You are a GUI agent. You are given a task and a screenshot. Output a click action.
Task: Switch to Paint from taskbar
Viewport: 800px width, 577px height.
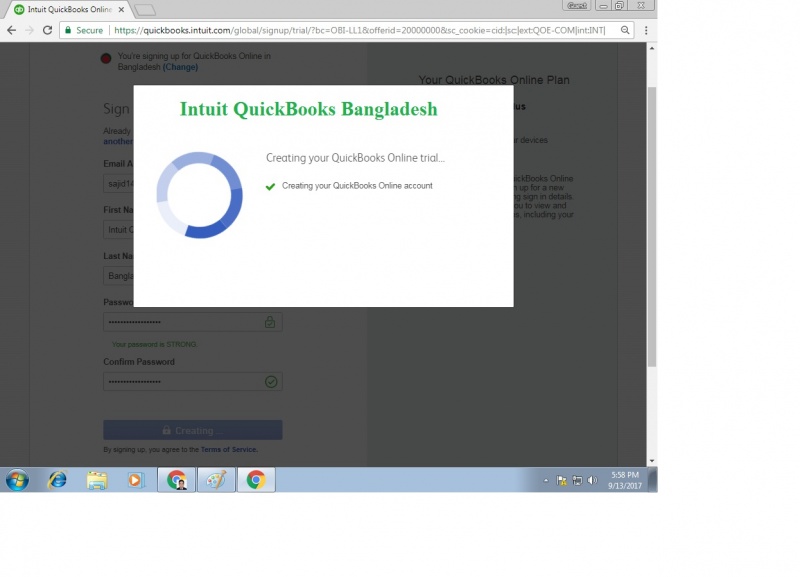tap(216, 480)
